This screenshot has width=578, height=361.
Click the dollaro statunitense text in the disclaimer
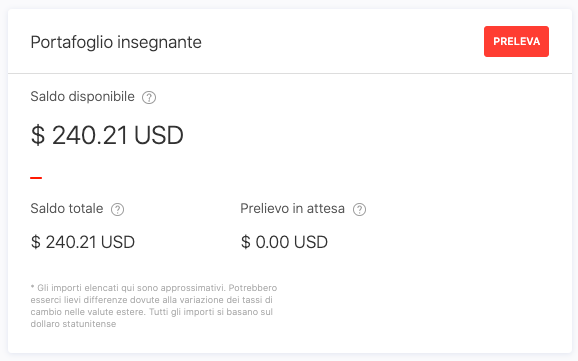click(73, 324)
